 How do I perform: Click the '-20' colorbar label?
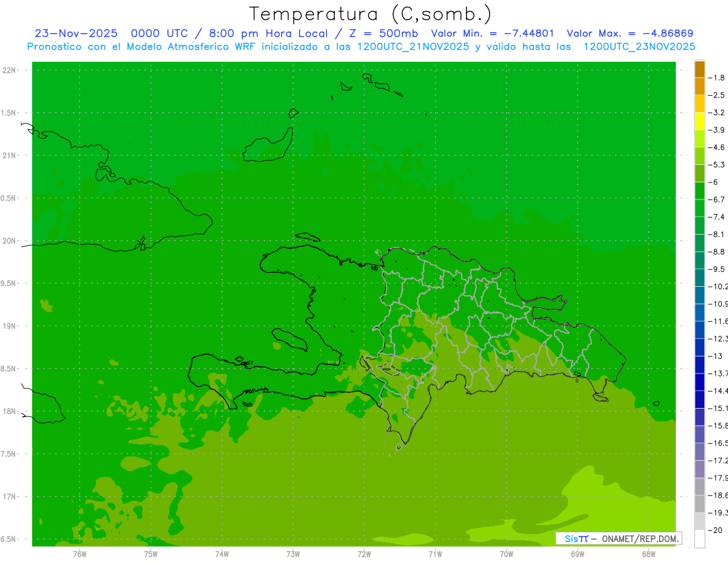716,530
